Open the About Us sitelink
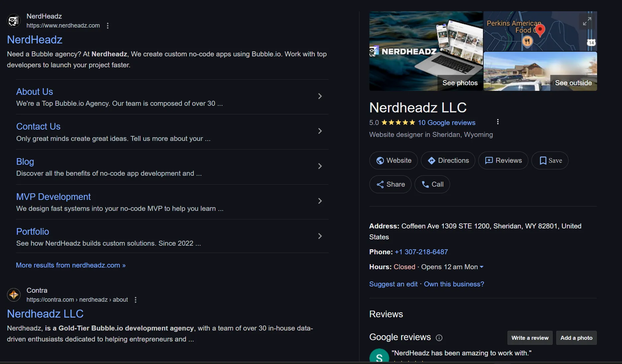Image resolution: width=622 pixels, height=364 pixels. point(35,91)
